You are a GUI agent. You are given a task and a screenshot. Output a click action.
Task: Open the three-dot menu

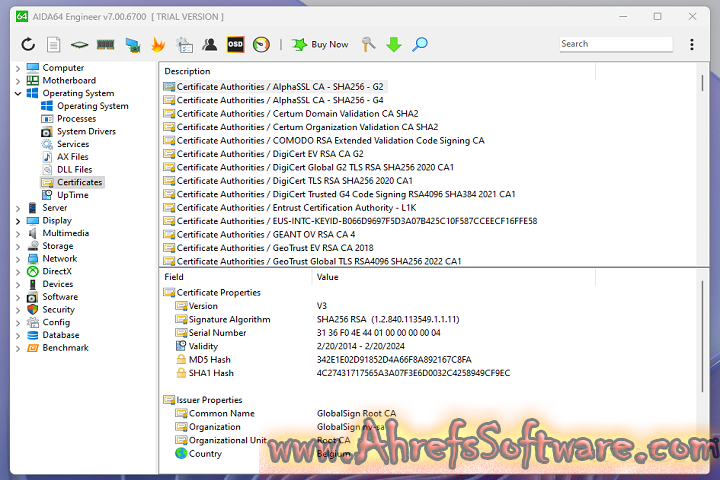[x=692, y=44]
